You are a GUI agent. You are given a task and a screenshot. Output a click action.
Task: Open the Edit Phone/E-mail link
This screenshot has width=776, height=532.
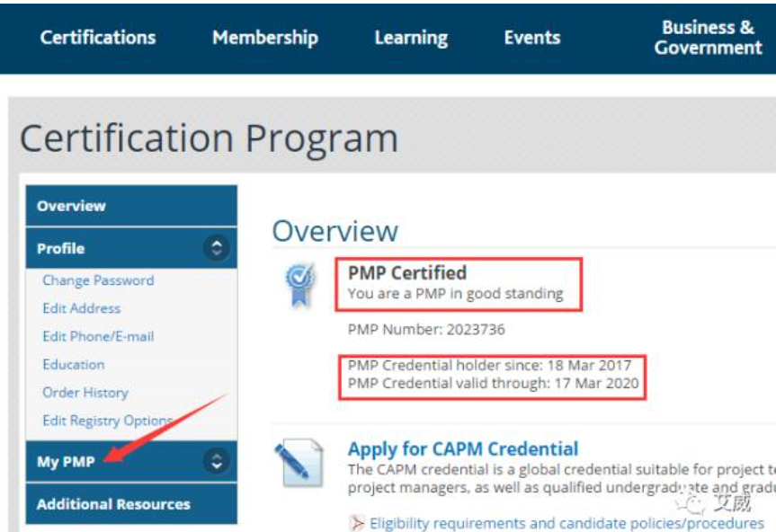pos(98,336)
